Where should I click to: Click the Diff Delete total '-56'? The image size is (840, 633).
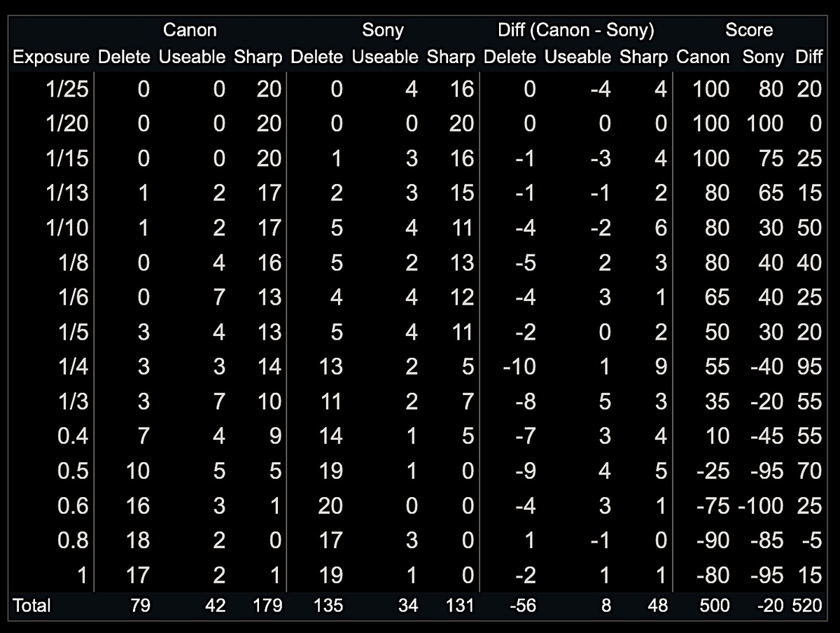pyautogui.click(x=522, y=605)
